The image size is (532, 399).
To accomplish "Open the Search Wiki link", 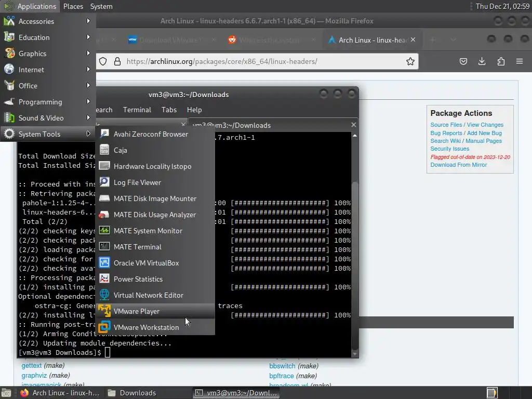I will pos(445,141).
